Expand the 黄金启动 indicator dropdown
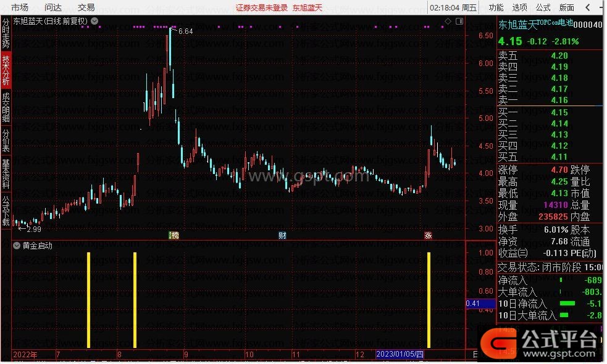The width and height of the screenshot is (607, 364). click(x=17, y=246)
